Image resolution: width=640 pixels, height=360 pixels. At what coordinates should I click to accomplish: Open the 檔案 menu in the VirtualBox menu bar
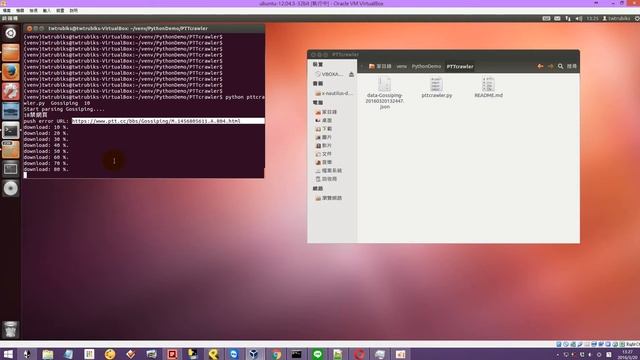(x=7, y=11)
